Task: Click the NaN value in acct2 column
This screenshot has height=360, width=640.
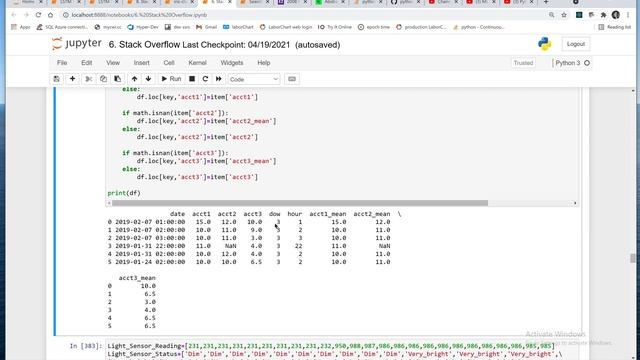Action: pyautogui.click(x=231, y=246)
